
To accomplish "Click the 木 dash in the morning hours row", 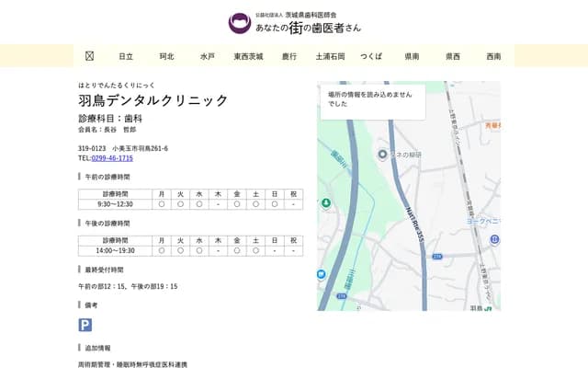I will 219,204.
